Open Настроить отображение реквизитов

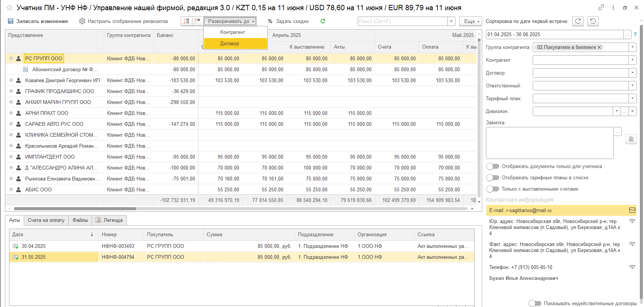pos(123,21)
